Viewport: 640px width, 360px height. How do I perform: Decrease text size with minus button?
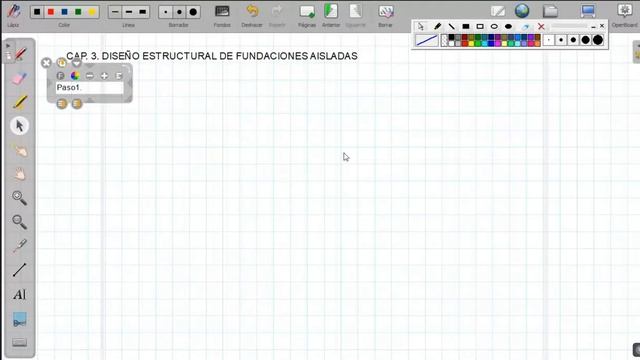90,76
